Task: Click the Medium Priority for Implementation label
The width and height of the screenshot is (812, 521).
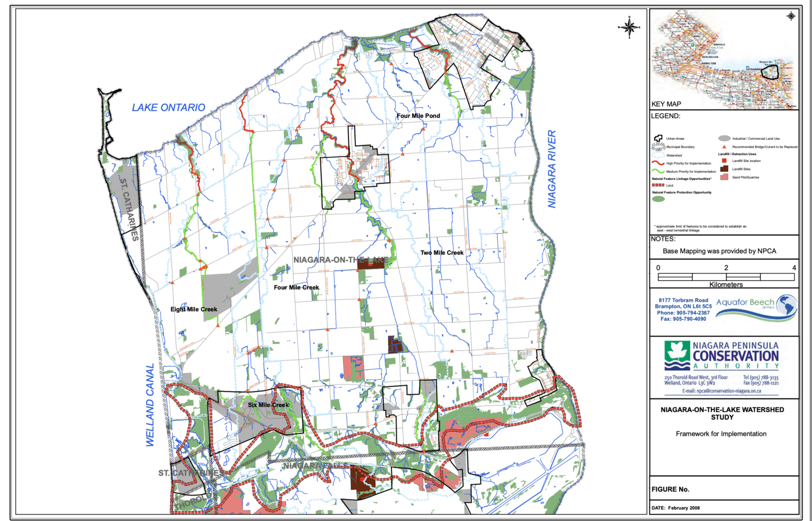Action: 691,171
